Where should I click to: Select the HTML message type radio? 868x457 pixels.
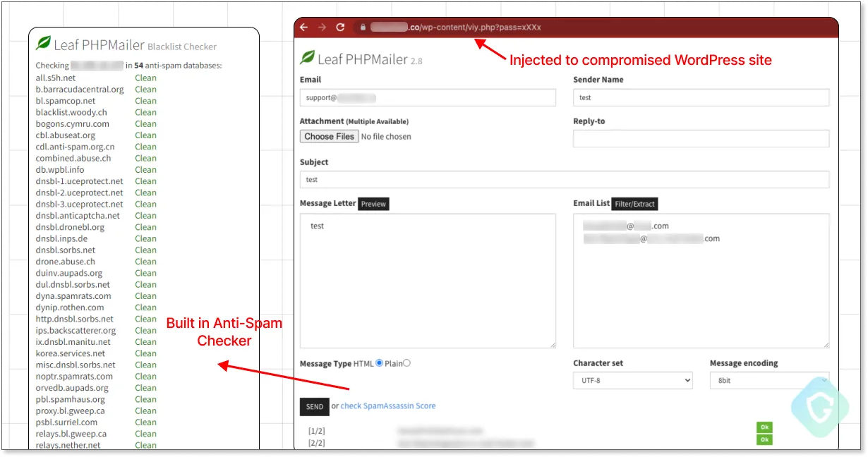[x=380, y=363]
